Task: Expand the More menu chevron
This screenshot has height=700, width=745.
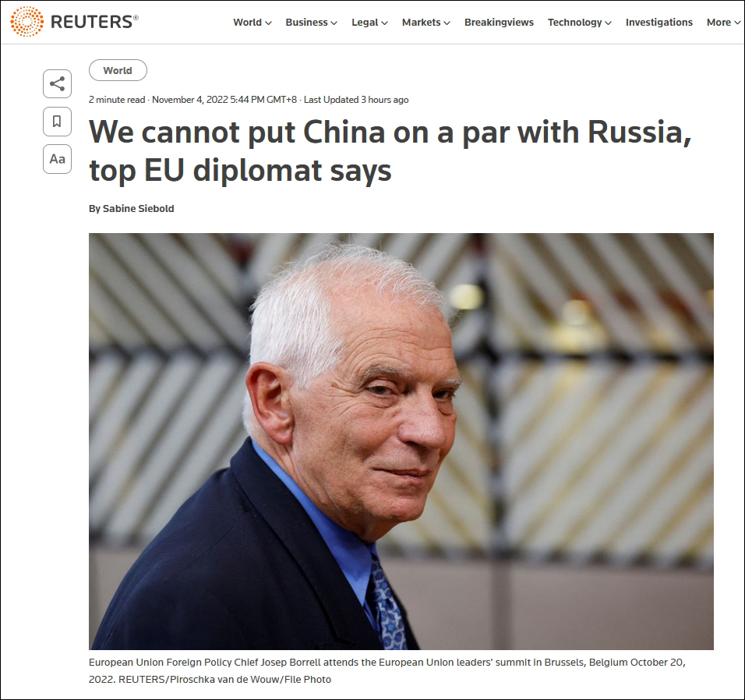Action: (737, 23)
